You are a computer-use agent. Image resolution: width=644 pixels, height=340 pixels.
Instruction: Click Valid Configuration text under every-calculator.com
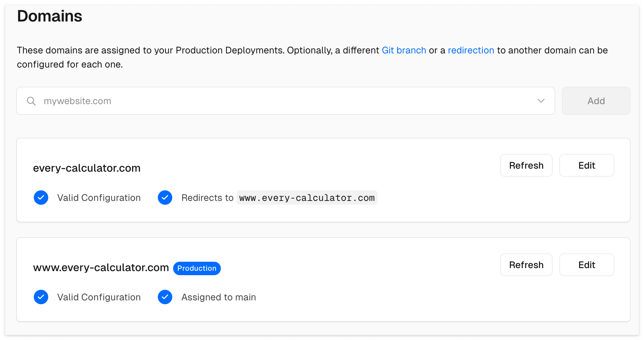(99, 198)
